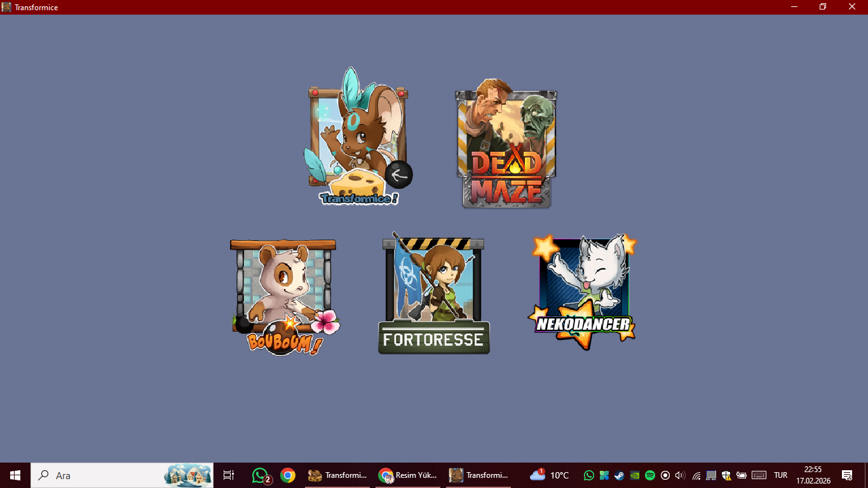The height and width of the screenshot is (488, 868).
Task: Open WhatsApp from the taskbar
Action: click(x=261, y=475)
